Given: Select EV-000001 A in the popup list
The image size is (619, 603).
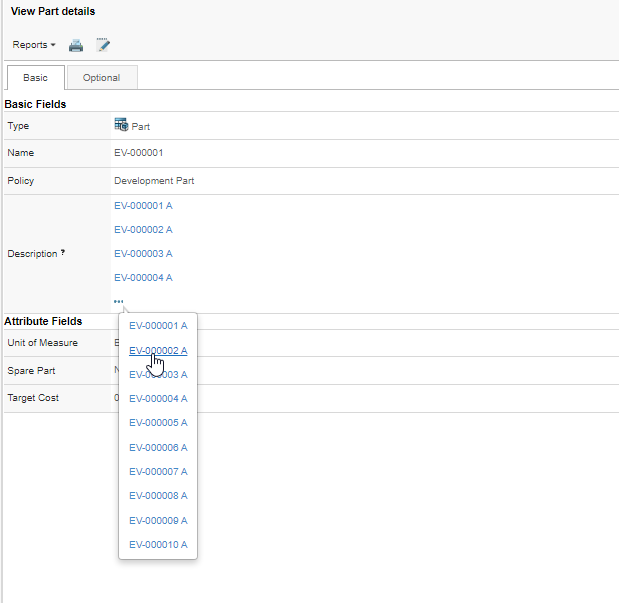Looking at the screenshot, I should 158,326.
